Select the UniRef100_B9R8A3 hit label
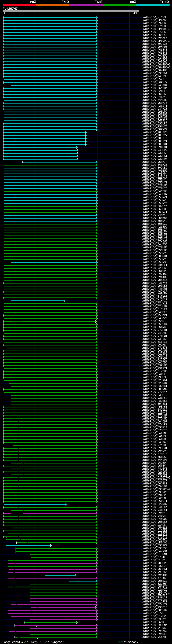Image resolution: width=172 pixels, height=644 pixels. tap(154, 23)
